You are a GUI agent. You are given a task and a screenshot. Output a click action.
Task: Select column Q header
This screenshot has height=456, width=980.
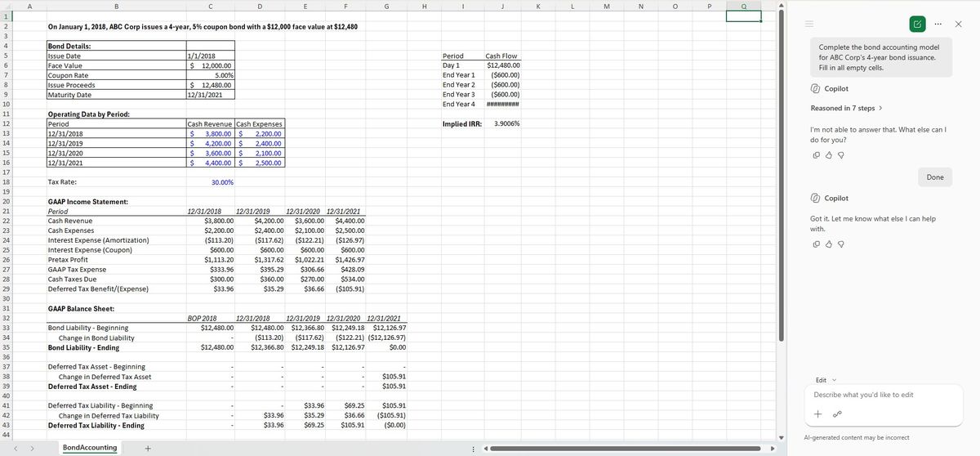click(x=743, y=5)
